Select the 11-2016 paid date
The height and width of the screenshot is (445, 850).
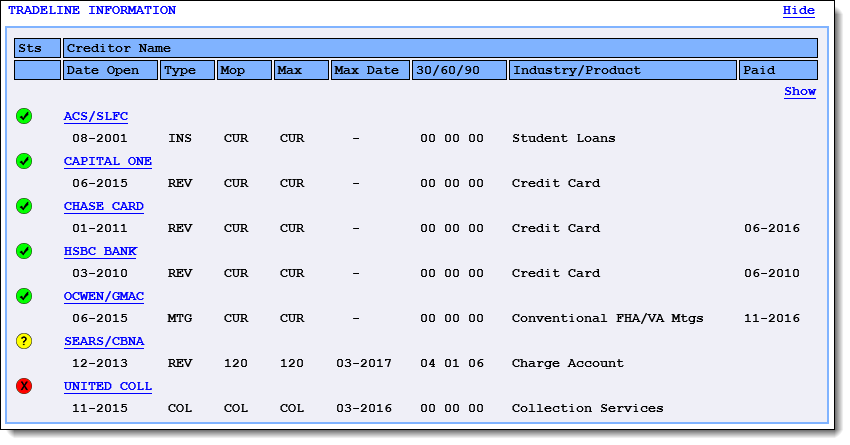click(x=772, y=318)
